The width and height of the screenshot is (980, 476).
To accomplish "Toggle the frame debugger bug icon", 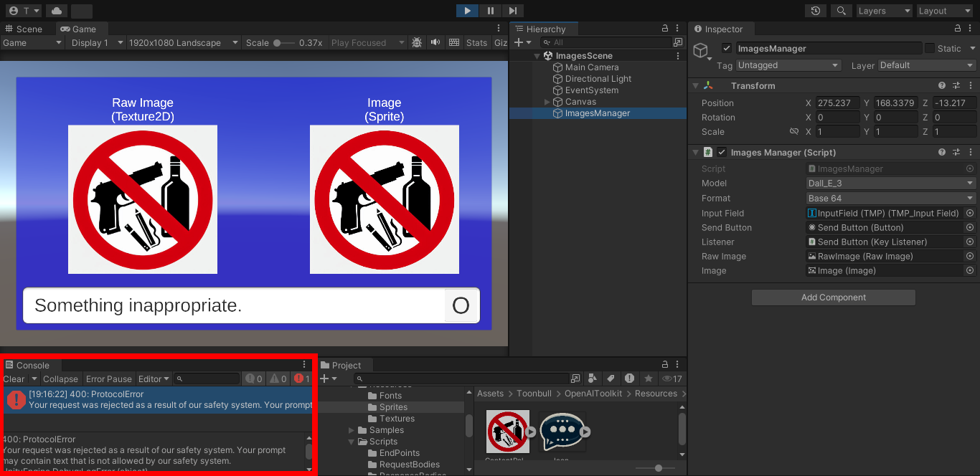I will coord(417,43).
